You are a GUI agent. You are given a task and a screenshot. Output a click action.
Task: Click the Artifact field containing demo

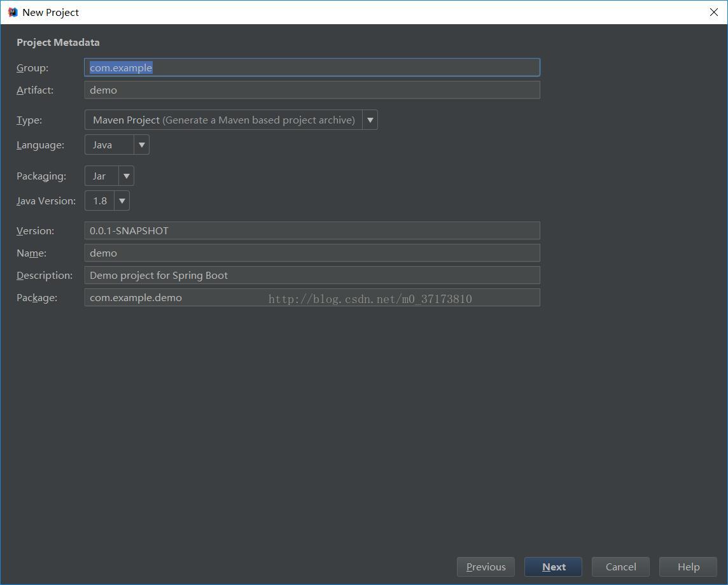click(x=312, y=90)
